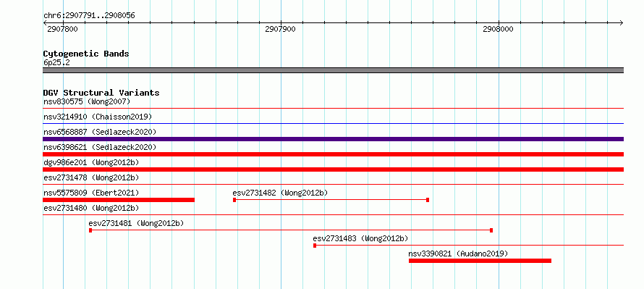
Task: Open the nsv3214910 (Chaisson2019) variant label
Action: click(x=98, y=117)
